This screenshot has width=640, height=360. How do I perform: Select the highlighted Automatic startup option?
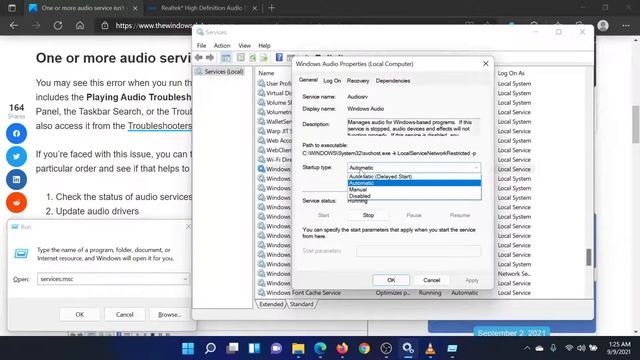click(x=414, y=183)
